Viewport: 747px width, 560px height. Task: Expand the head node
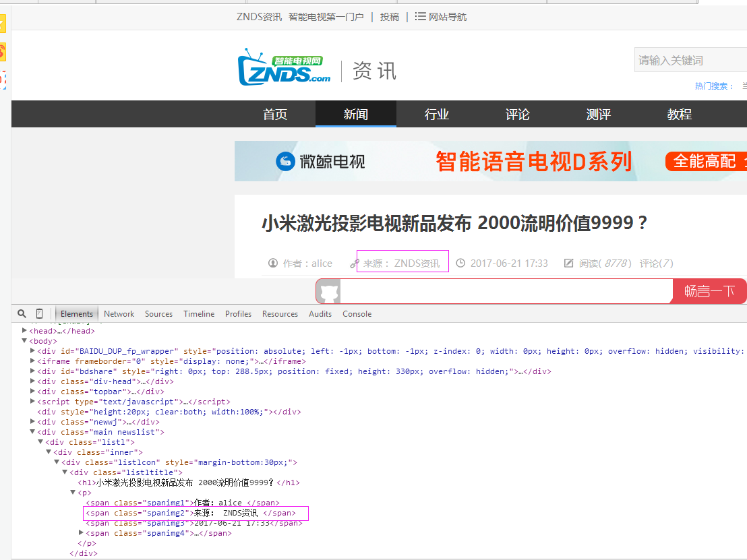[24, 330]
